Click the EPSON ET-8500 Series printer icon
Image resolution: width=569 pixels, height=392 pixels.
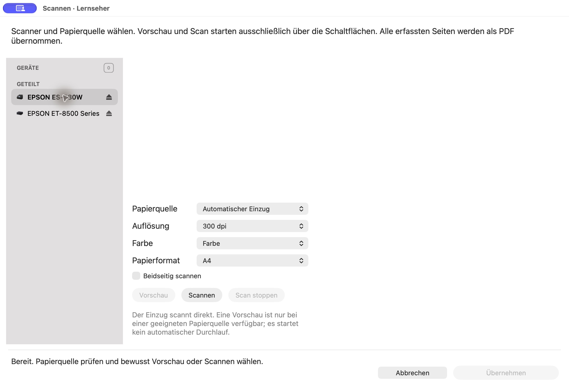pyautogui.click(x=20, y=113)
